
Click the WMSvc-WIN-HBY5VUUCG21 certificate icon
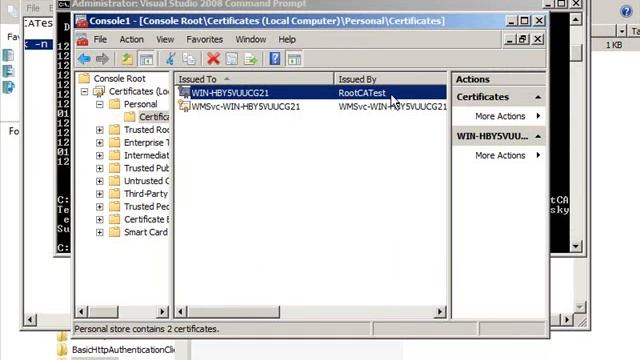tap(184, 107)
